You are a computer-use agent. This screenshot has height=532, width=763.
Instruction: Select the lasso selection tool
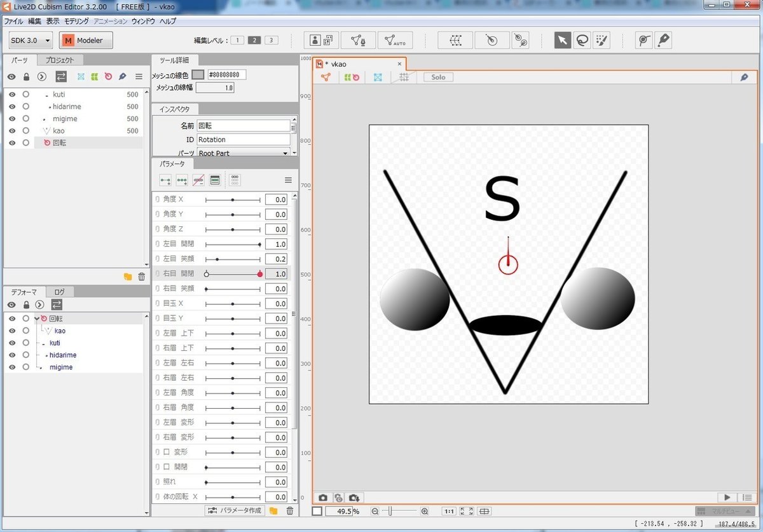582,41
